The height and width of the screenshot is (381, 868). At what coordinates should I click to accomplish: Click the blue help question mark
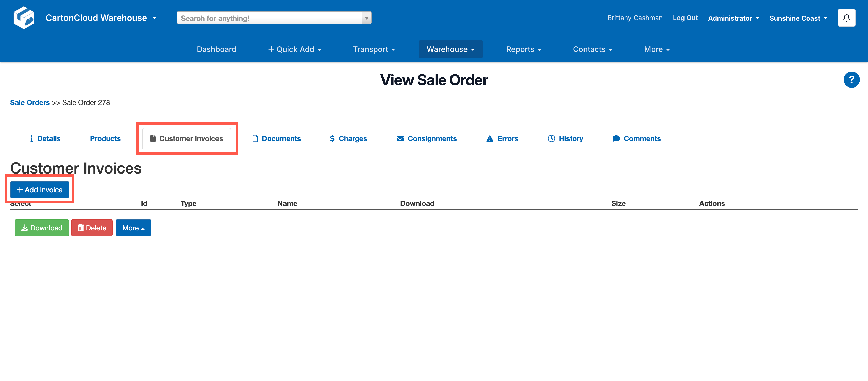click(851, 80)
